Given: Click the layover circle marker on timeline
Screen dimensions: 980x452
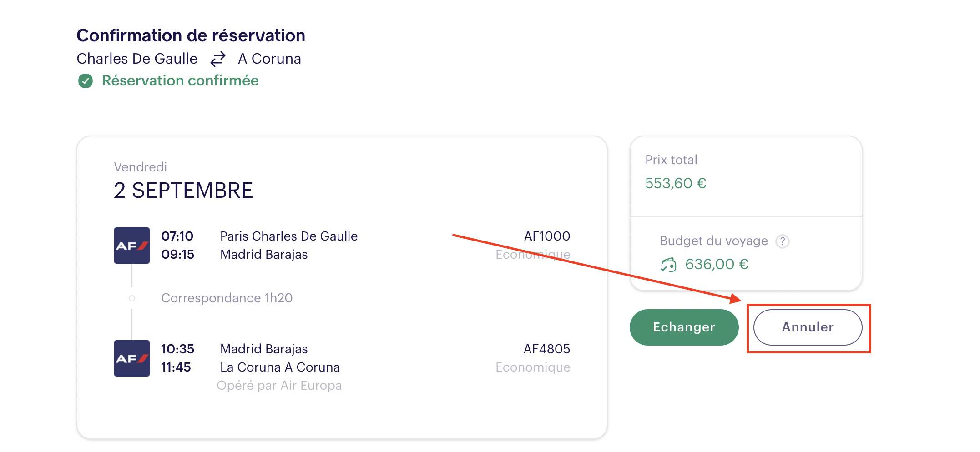Looking at the screenshot, I should (x=132, y=298).
